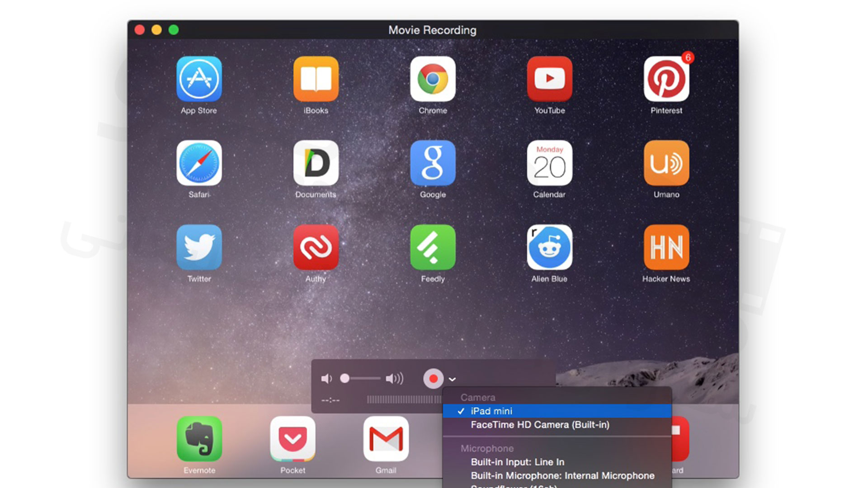This screenshot has height=488, width=868.
Task: Click the elapsed time display --:--
Action: [x=330, y=400]
